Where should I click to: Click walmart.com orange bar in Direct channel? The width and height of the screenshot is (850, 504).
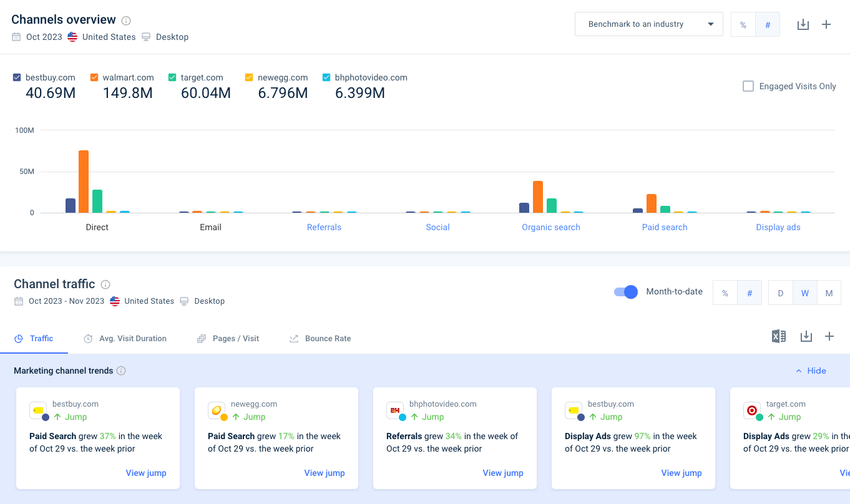coord(84,182)
